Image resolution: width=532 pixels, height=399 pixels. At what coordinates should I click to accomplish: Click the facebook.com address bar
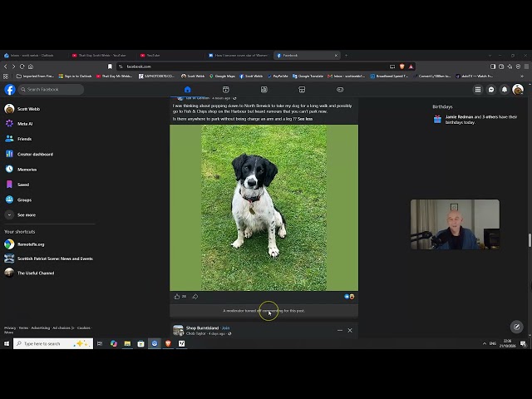click(x=251, y=66)
